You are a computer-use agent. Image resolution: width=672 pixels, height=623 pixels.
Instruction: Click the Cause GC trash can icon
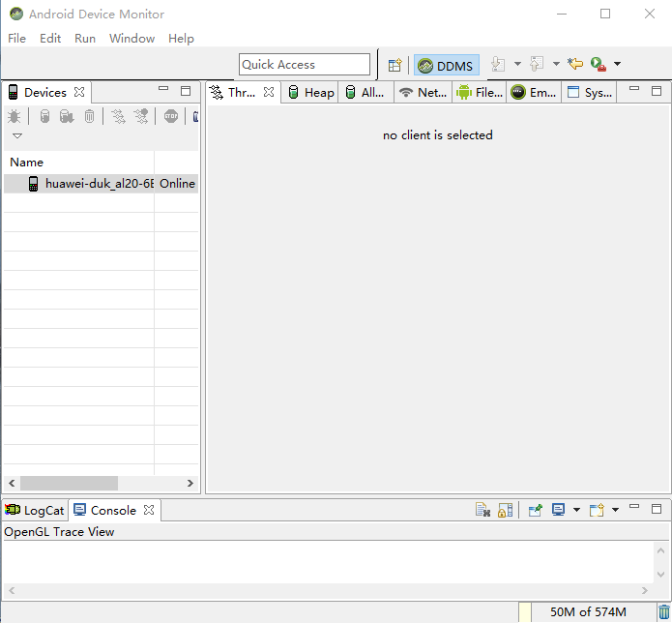tap(89, 116)
